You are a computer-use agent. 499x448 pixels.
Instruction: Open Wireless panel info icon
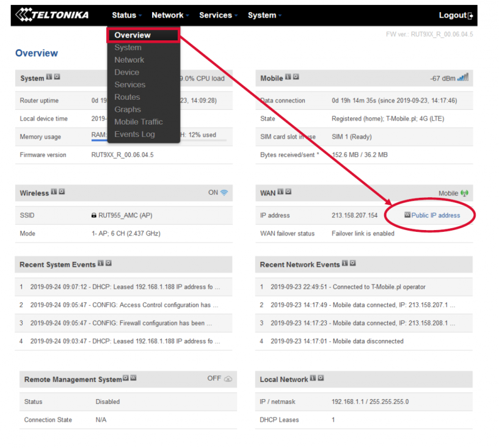pyautogui.click(x=54, y=192)
